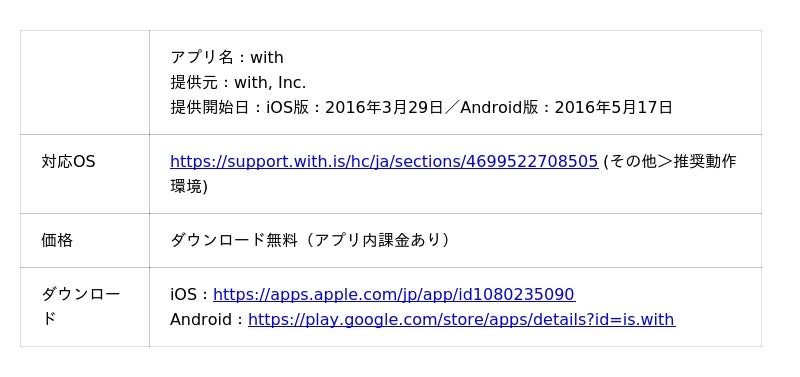This screenshot has height=377, width=800.
Task: Click the empty top-left table cell
Action: click(85, 82)
